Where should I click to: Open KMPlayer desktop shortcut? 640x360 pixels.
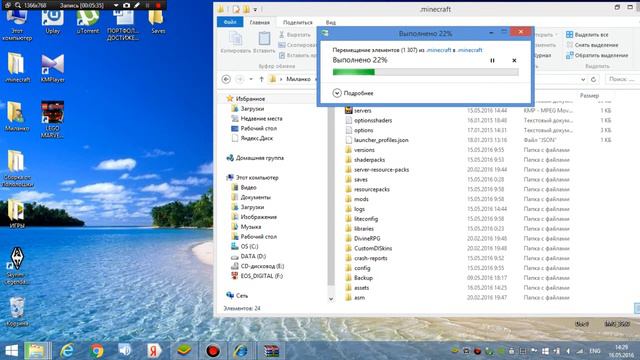click(53, 68)
